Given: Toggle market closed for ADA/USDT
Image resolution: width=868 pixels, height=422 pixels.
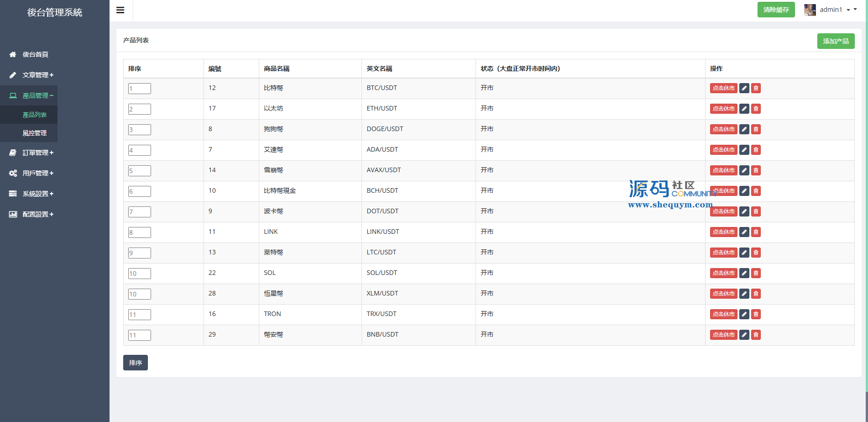Looking at the screenshot, I should [723, 150].
